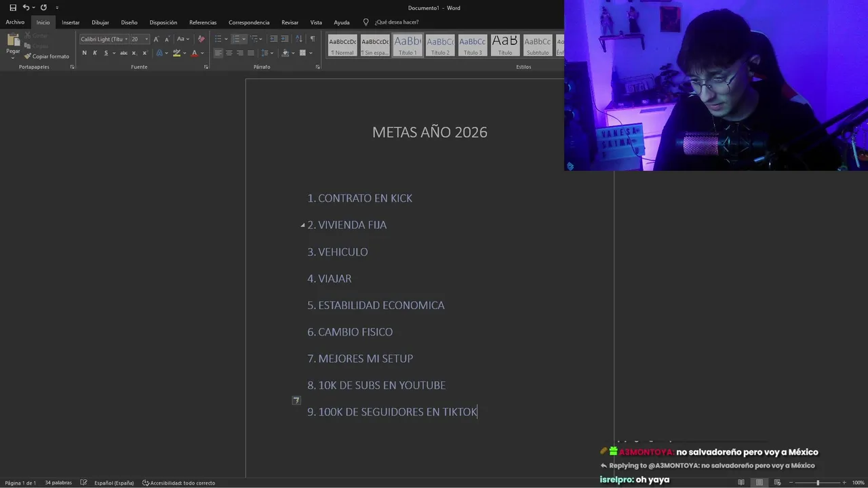Open the Portapapeles pane launcher
868x488 pixels.
(x=72, y=67)
